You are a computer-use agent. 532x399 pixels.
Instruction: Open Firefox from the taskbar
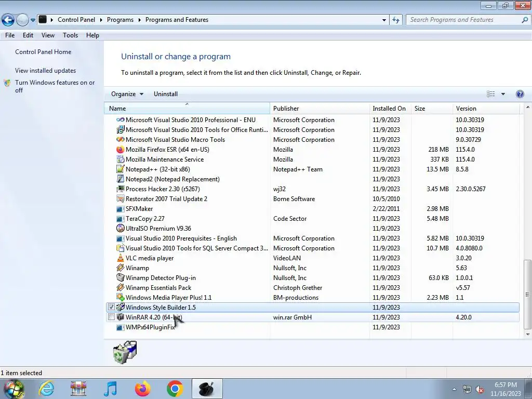(143, 389)
